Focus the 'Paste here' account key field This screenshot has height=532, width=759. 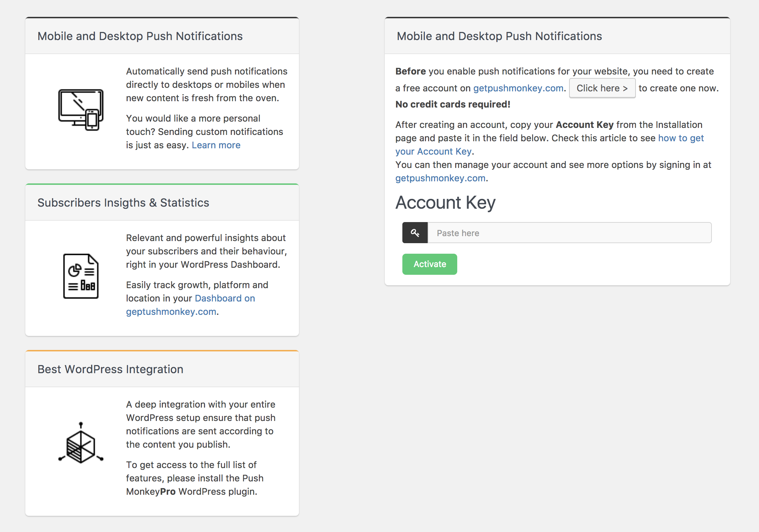(569, 233)
